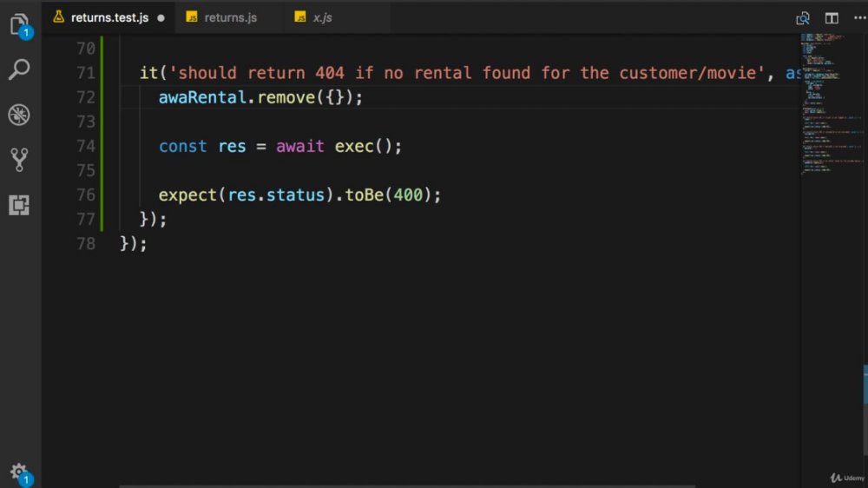Viewport: 868px width, 488px height.
Task: Open the Extensions panel
Action: pyautogui.click(x=19, y=205)
